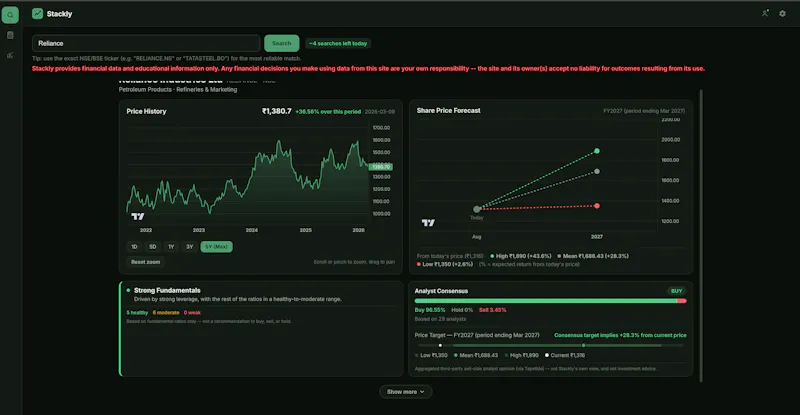
Task: Click the ₹1,380.7 current price value
Action: [277, 111]
